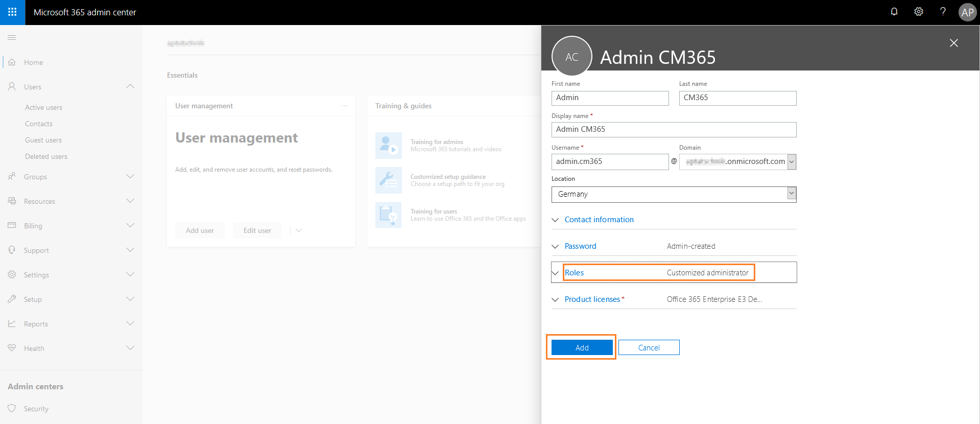Image resolution: width=980 pixels, height=424 pixels.
Task: Click the Last name field
Action: coord(738,98)
